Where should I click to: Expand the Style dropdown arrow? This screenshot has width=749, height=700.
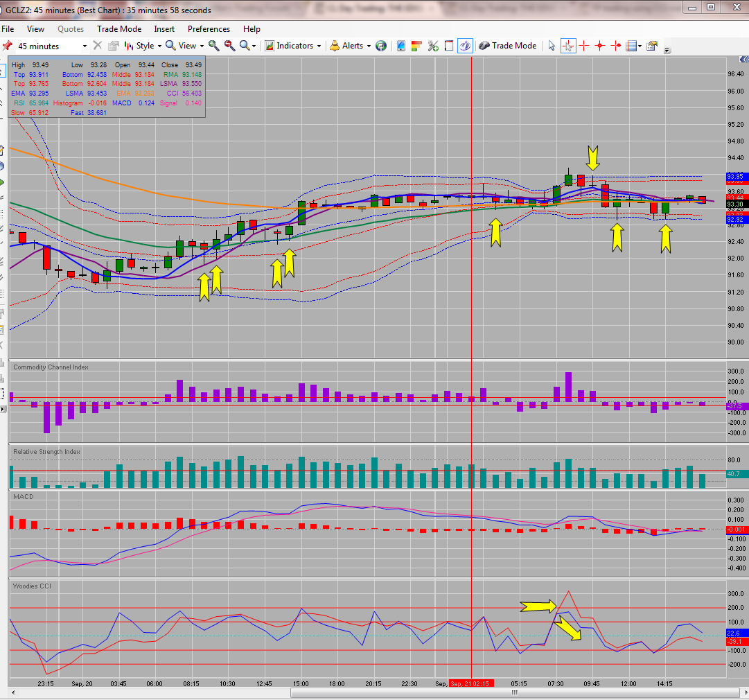(158, 46)
